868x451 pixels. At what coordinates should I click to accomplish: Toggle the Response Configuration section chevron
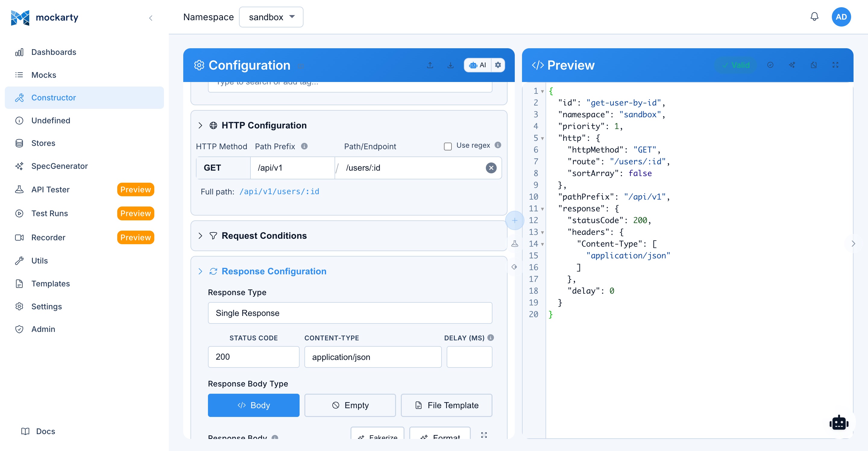click(200, 271)
